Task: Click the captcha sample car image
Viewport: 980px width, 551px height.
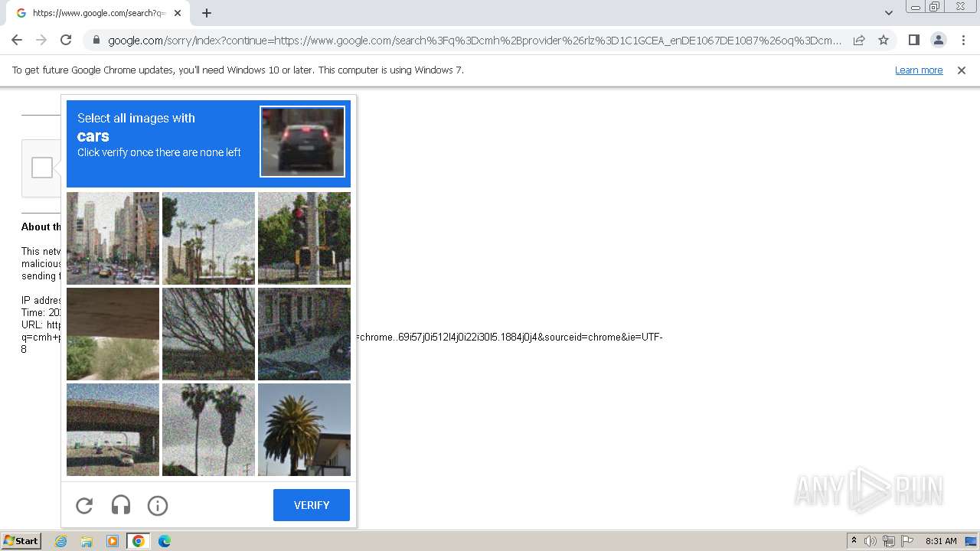Action: click(302, 142)
